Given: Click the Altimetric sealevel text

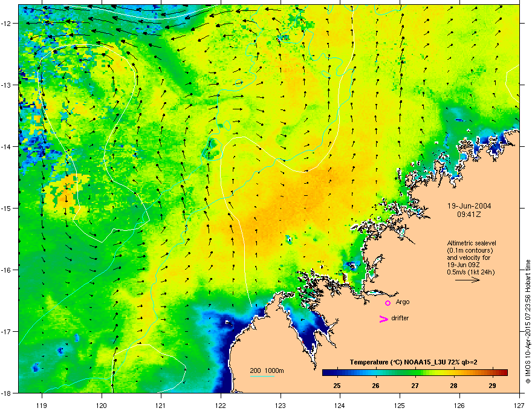Looking at the screenshot, I should (x=472, y=243).
